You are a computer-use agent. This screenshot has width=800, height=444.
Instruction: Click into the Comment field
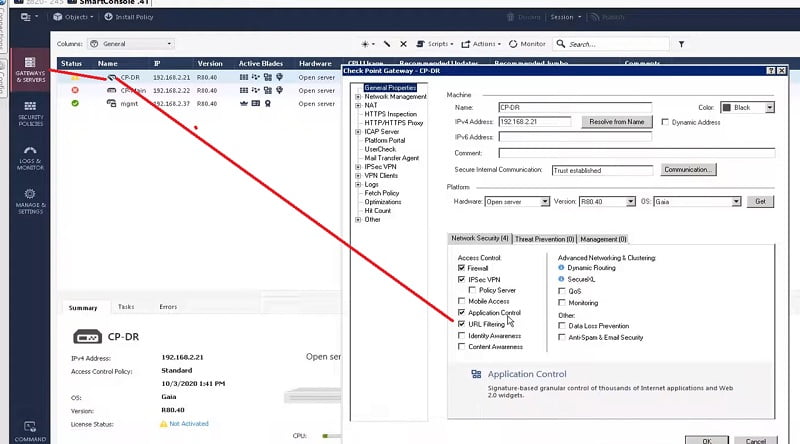[x=636, y=153]
